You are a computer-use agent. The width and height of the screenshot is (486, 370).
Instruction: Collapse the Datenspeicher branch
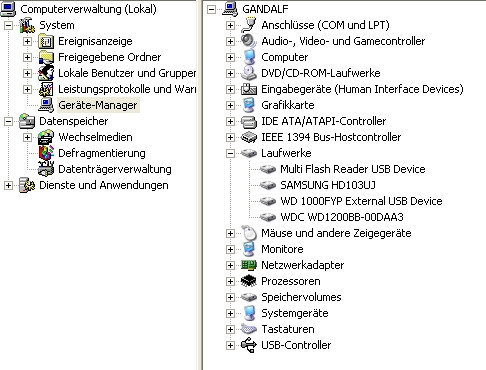pos(8,121)
